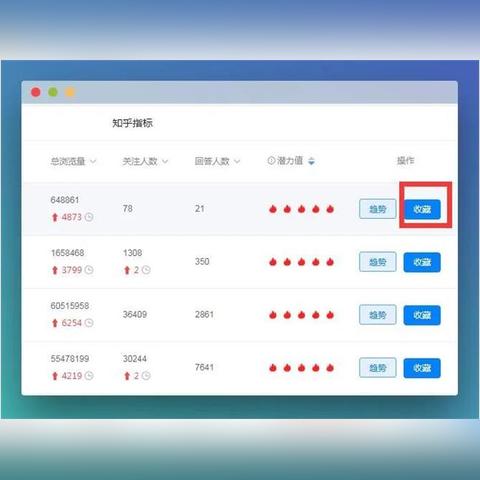Click 收藏 button in the 55478199 row
The image size is (480, 480).
(422, 368)
